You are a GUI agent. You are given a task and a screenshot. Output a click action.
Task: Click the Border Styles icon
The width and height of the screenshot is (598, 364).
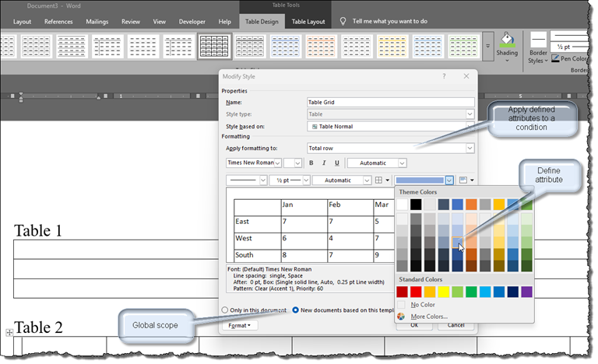pyautogui.click(x=538, y=40)
